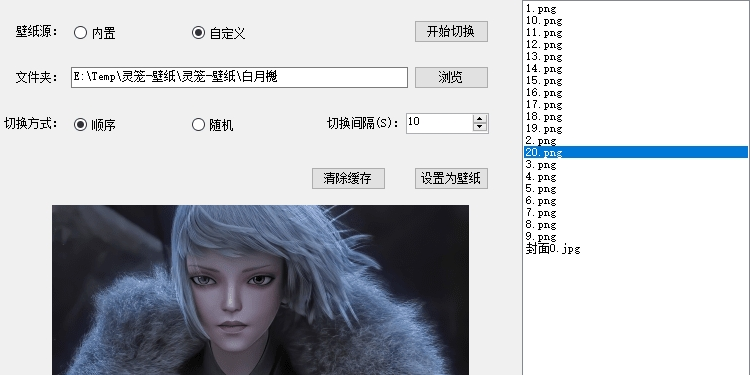Select 封面0.jpg in the file list
Screen dimensions: 750x375
(636, 248)
